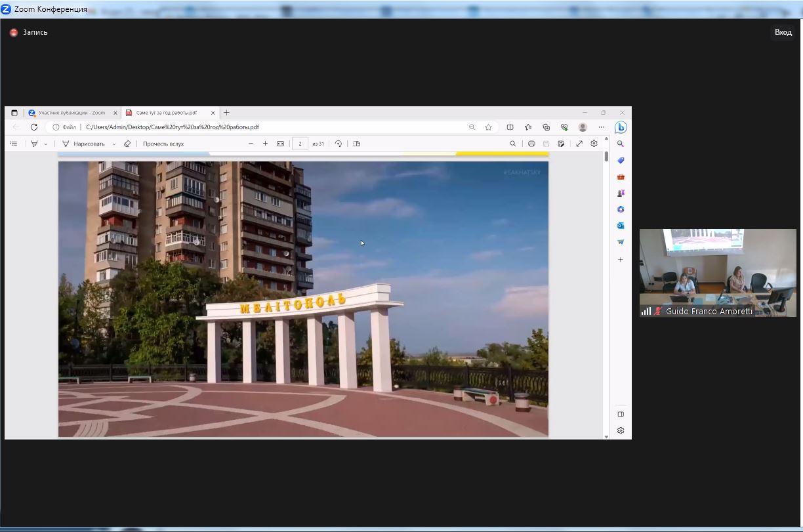The width and height of the screenshot is (803, 532).
Task: Click the fit-to-width page icon
Action: (x=280, y=144)
